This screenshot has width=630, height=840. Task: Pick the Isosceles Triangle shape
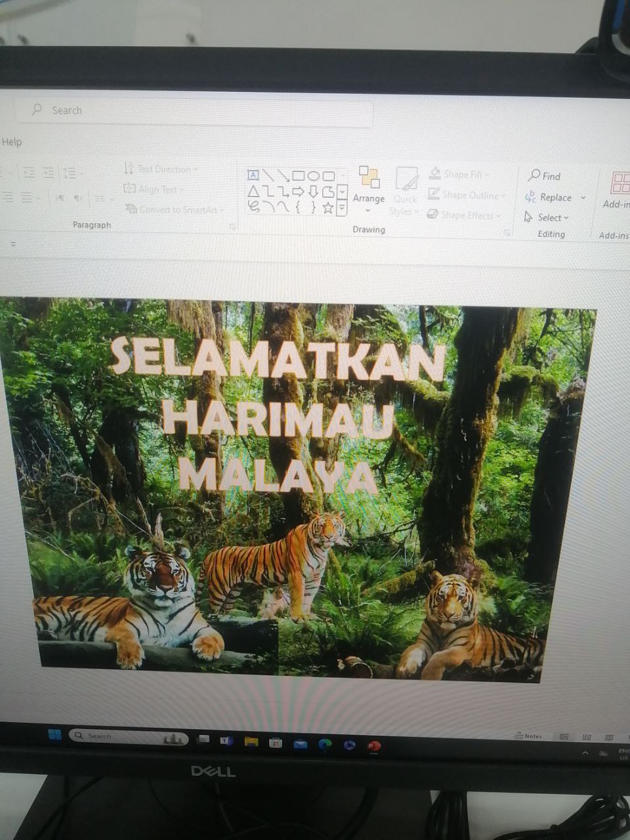coord(253,191)
